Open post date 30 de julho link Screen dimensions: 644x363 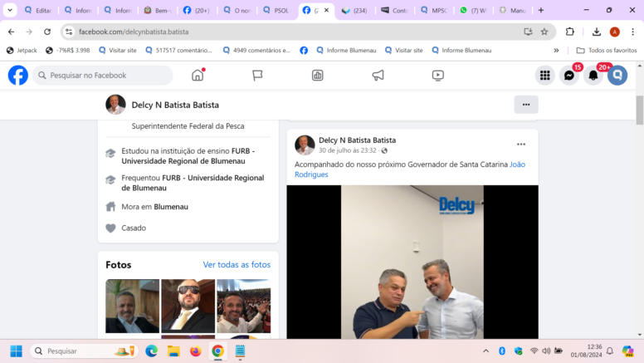pos(348,150)
